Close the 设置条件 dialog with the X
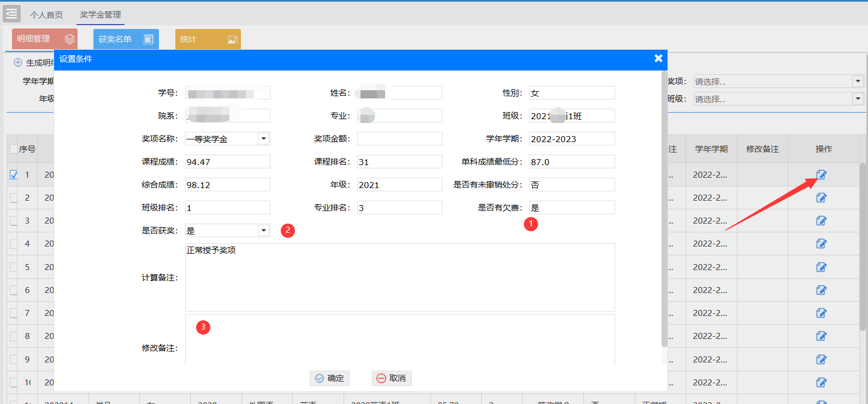This screenshot has width=868, height=404. 658,58
